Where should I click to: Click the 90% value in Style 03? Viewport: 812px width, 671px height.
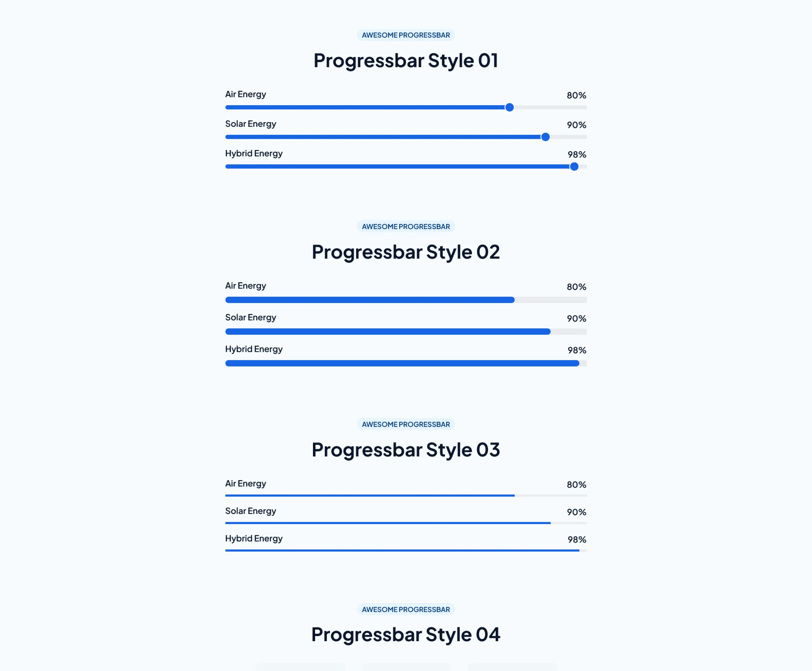pos(576,512)
